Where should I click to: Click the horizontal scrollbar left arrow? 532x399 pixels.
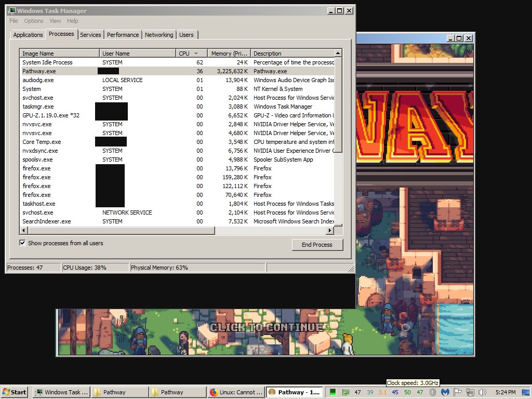click(23, 230)
